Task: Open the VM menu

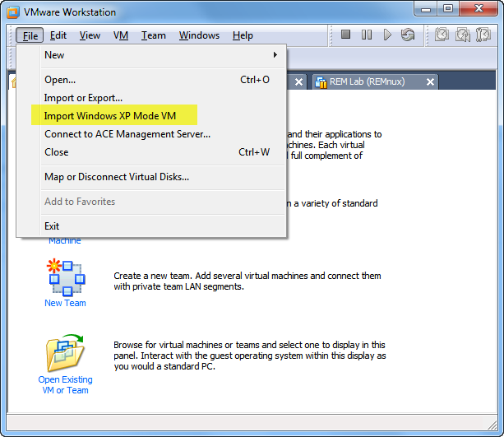Action: tap(121, 35)
